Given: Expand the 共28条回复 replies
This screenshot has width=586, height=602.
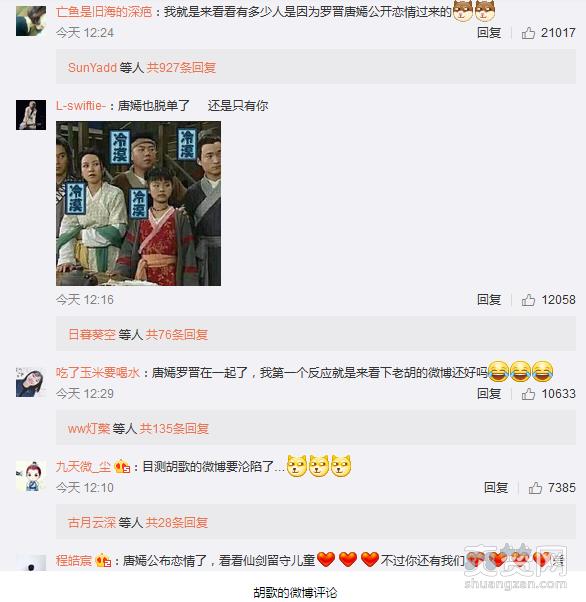Looking at the screenshot, I should coord(177,523).
